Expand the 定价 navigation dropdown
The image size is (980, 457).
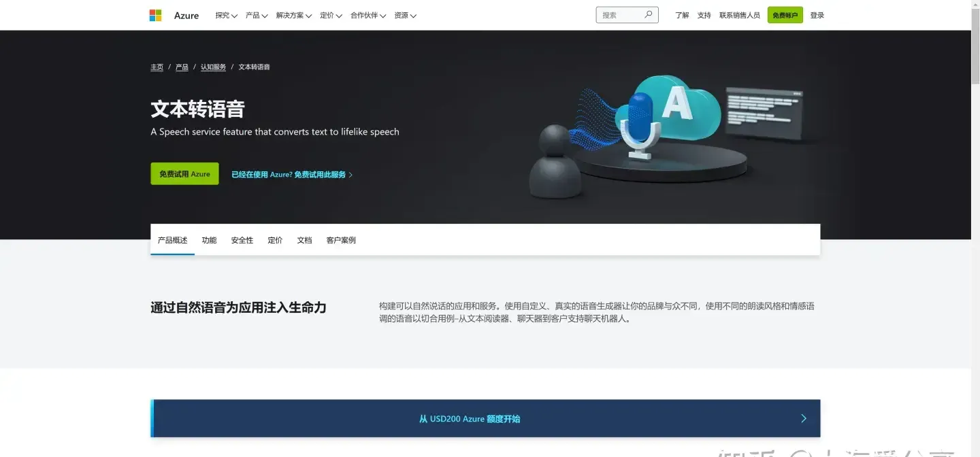(x=331, y=16)
